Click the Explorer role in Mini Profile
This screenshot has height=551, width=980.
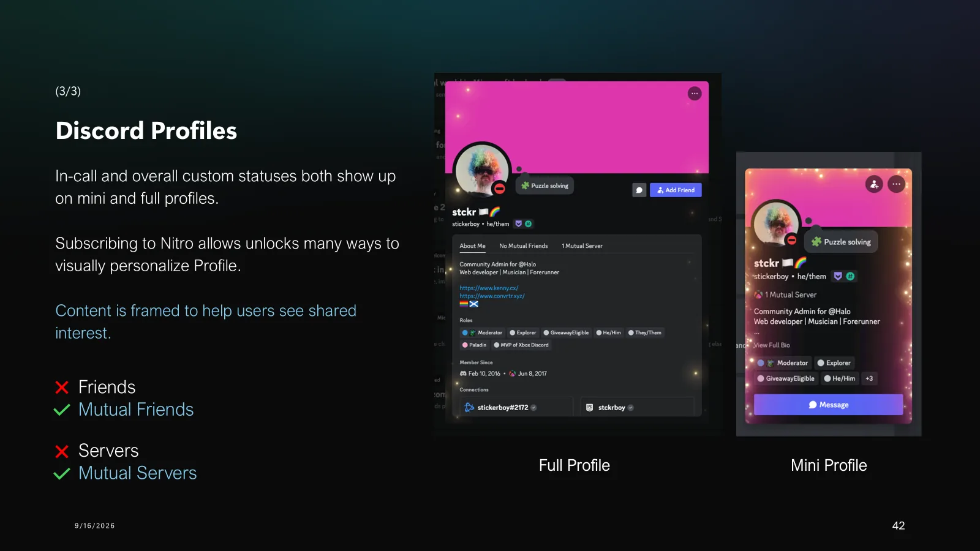coord(834,363)
